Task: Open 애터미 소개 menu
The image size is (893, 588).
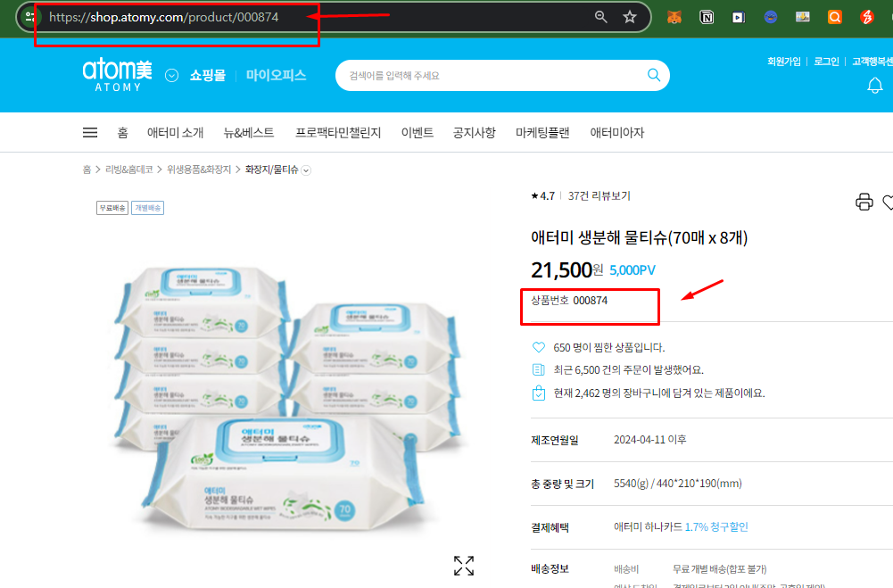Action: [x=176, y=133]
